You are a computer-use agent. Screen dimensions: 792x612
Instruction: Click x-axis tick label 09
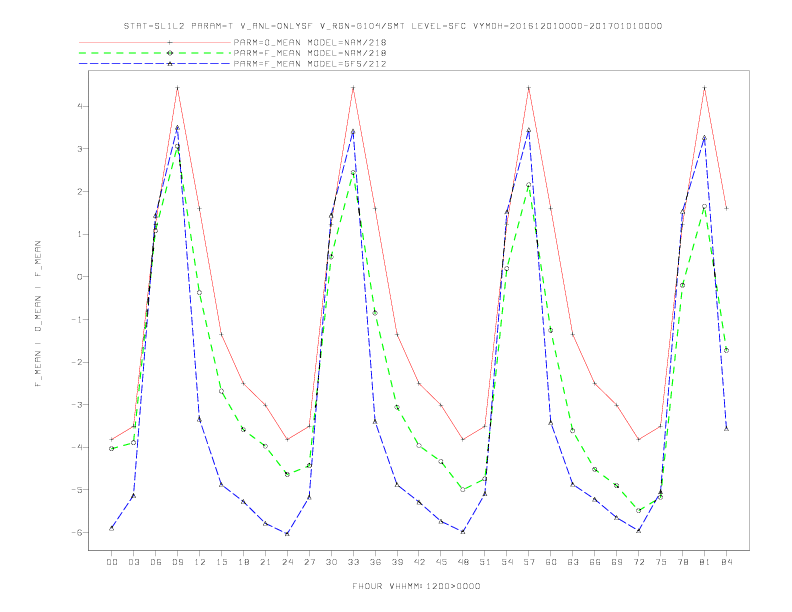click(177, 562)
